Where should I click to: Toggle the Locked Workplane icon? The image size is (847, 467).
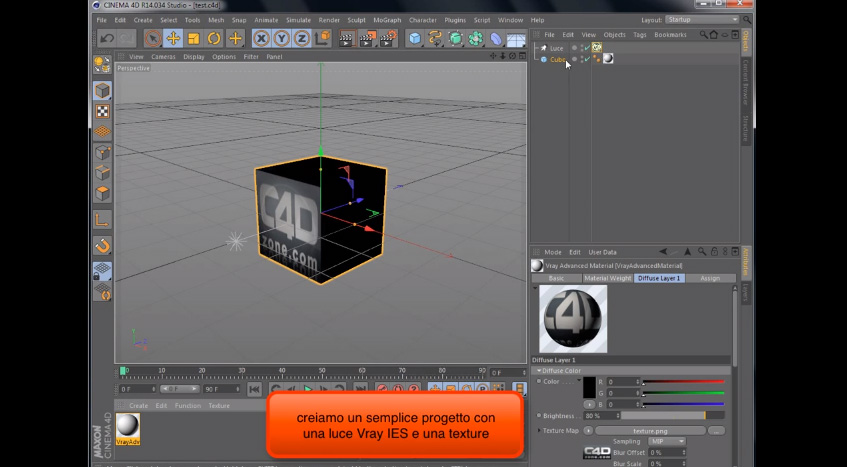103,271
